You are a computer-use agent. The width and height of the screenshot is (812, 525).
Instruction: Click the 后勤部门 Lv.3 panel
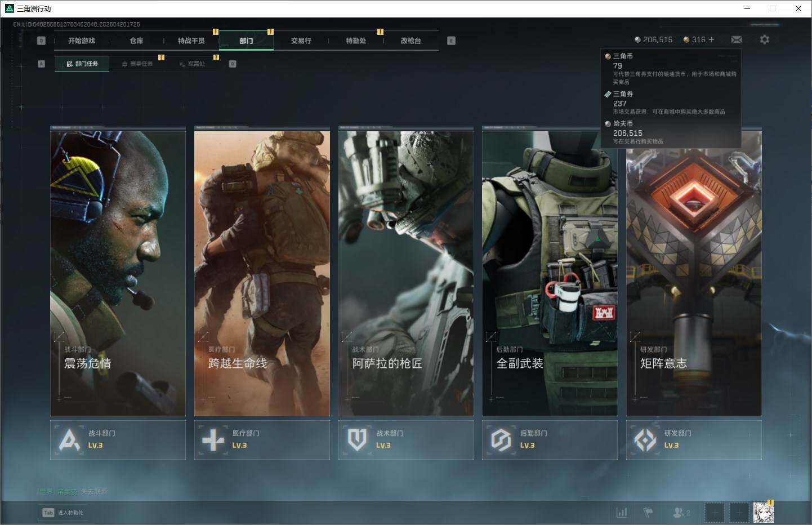[x=550, y=439]
